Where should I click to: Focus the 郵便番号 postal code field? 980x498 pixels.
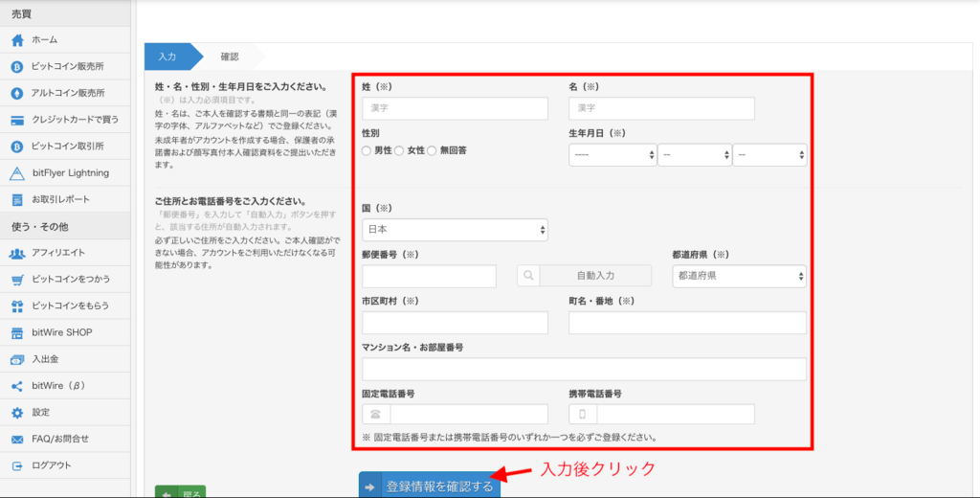coord(429,276)
